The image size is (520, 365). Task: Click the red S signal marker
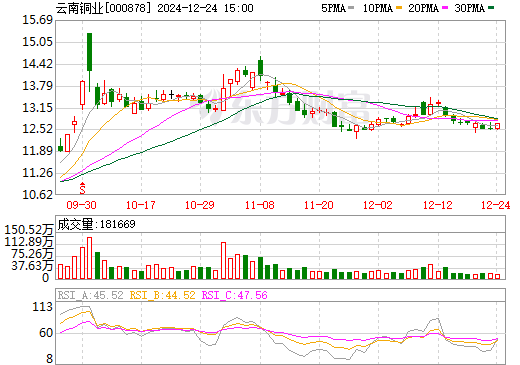[x=82, y=188]
